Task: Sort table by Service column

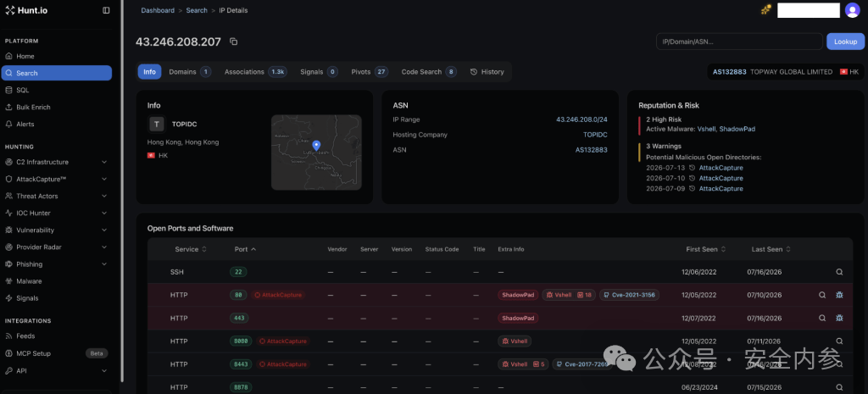Action: click(x=191, y=249)
